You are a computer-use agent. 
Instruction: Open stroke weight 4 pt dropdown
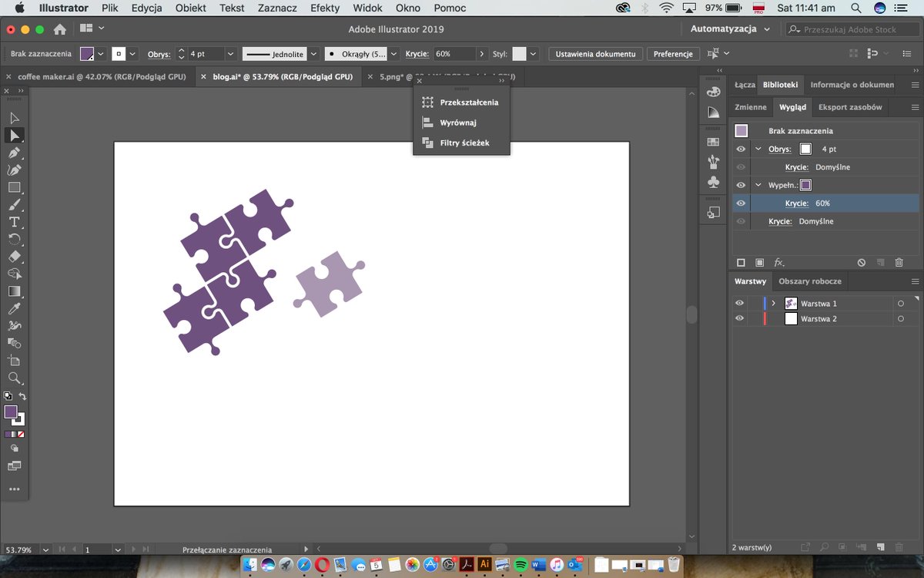click(x=230, y=54)
